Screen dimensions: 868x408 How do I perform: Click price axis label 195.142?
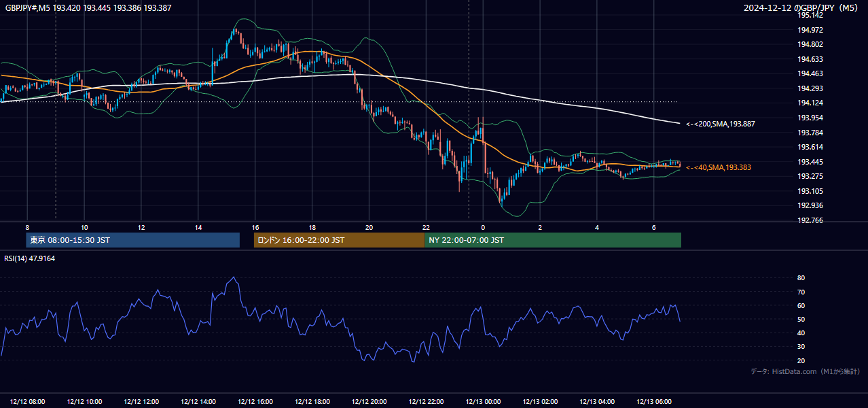point(810,15)
